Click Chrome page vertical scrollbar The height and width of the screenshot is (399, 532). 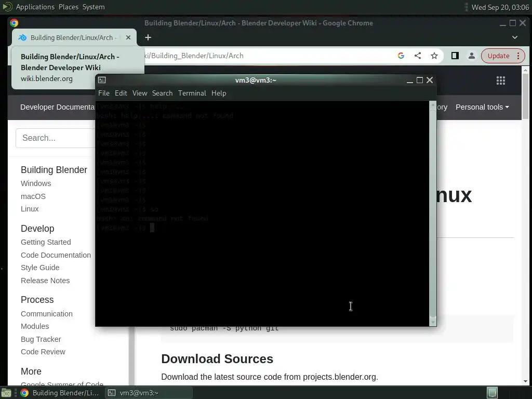click(525, 225)
